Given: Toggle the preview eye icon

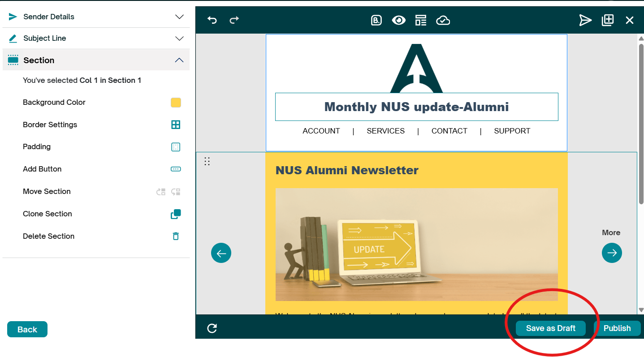Looking at the screenshot, I should pyautogui.click(x=398, y=20).
